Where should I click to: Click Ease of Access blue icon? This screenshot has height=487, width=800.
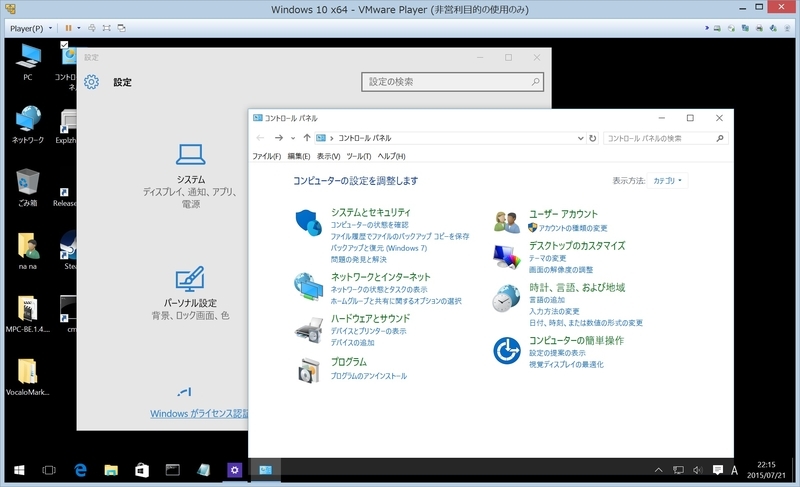[507, 350]
